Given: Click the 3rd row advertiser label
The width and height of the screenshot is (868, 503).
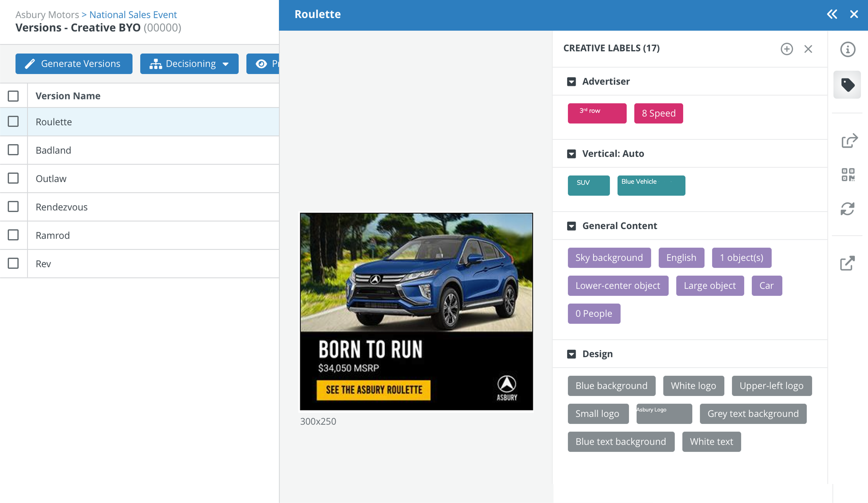Looking at the screenshot, I should click(597, 113).
